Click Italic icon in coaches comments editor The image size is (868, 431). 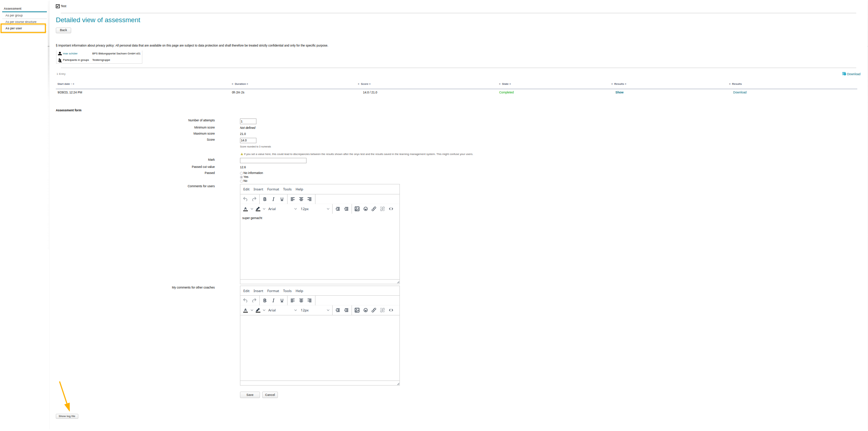tap(273, 301)
